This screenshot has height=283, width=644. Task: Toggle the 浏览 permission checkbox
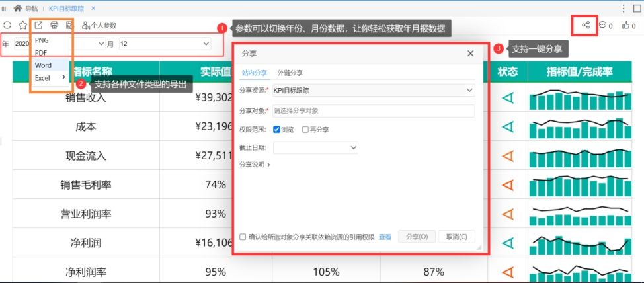pyautogui.click(x=276, y=130)
